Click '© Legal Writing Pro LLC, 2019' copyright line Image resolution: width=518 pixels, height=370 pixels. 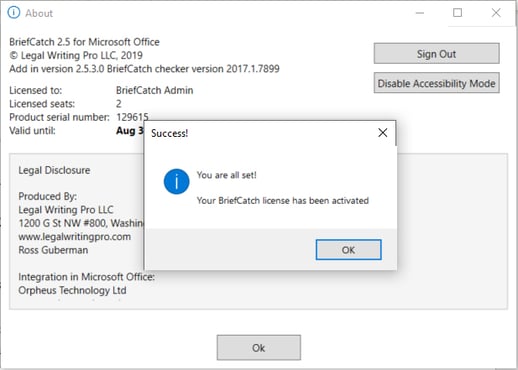point(76,55)
